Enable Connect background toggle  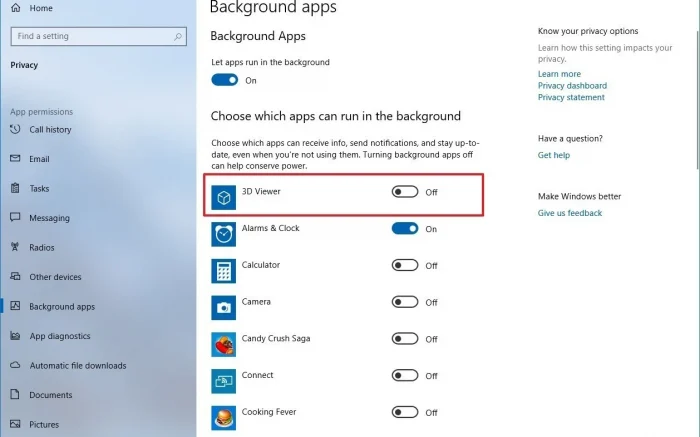(x=405, y=375)
